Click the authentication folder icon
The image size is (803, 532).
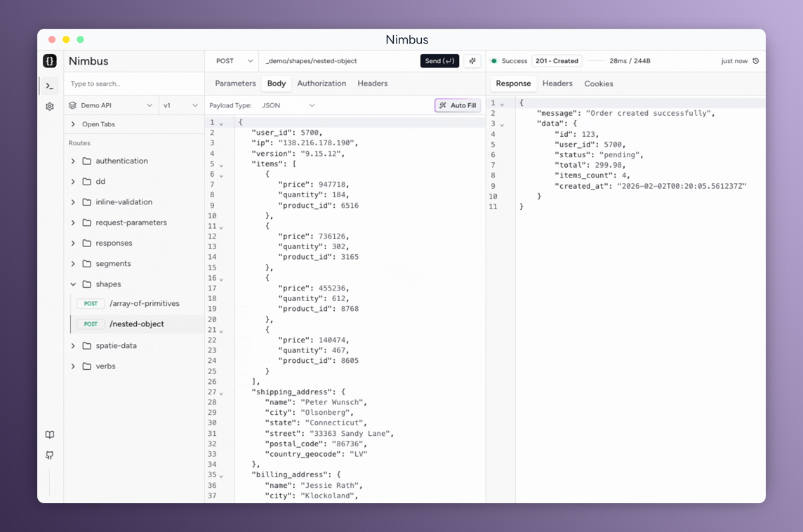click(87, 161)
